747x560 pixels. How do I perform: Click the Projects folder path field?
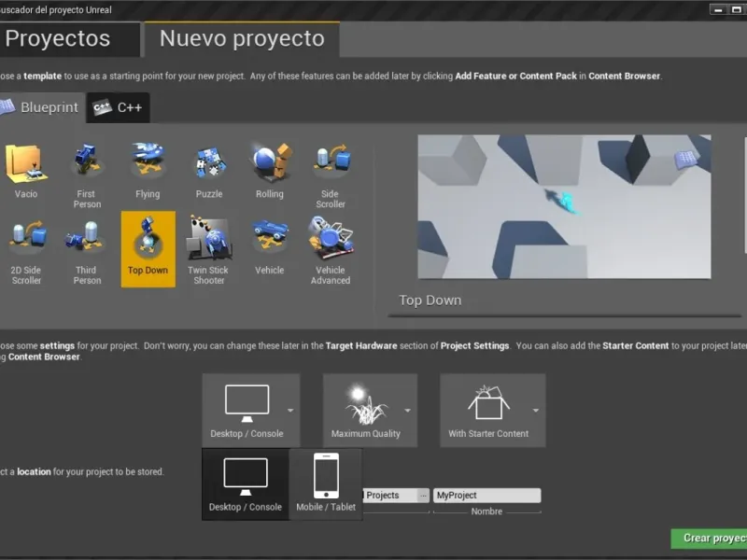point(390,496)
